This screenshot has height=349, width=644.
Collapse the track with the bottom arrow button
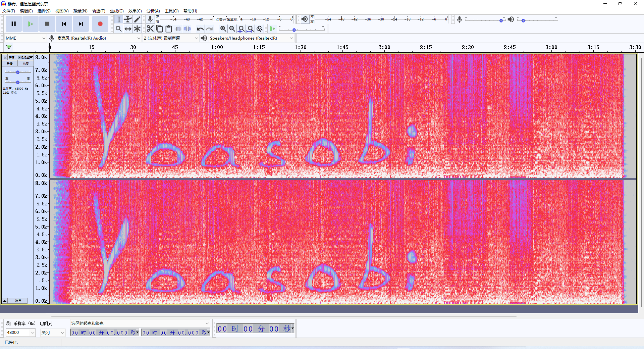click(5, 301)
